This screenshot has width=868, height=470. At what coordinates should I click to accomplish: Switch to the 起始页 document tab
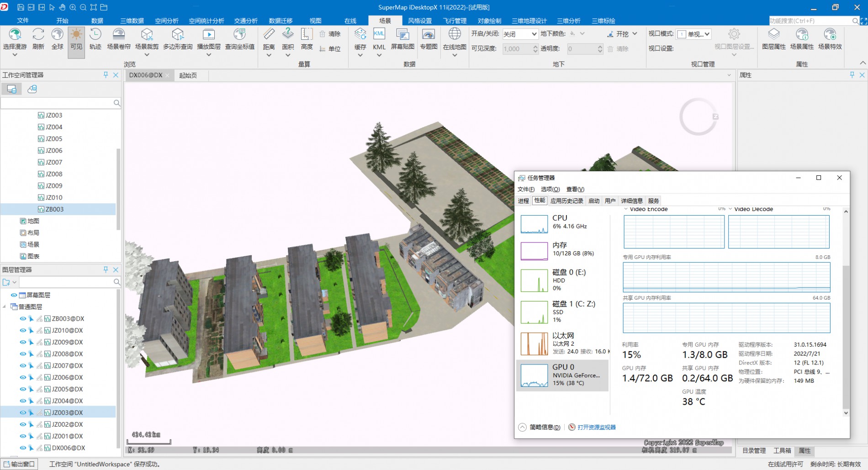[188, 75]
